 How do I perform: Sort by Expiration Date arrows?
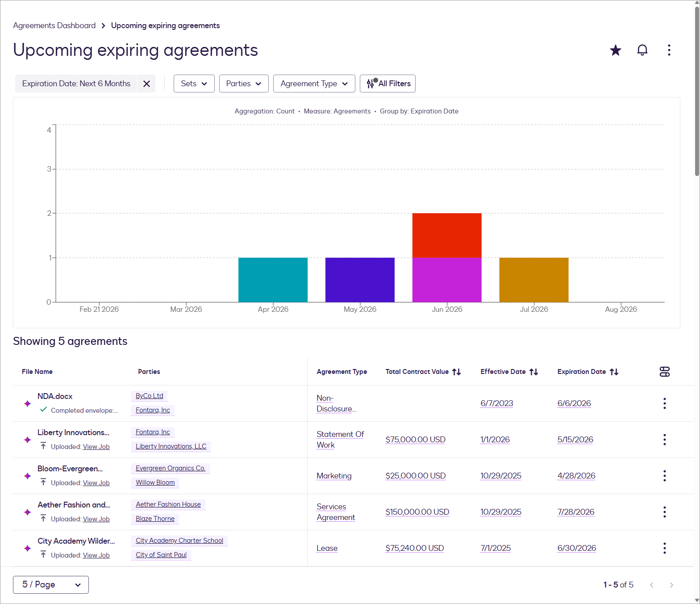point(614,372)
